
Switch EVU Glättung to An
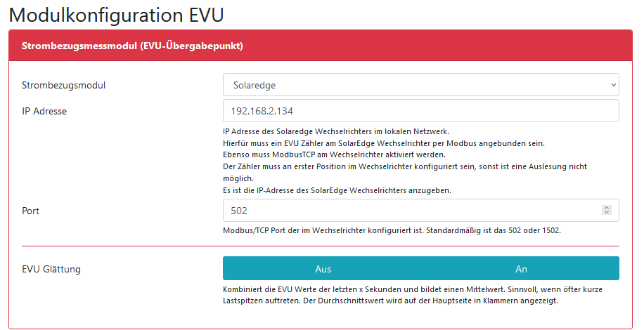521,269
